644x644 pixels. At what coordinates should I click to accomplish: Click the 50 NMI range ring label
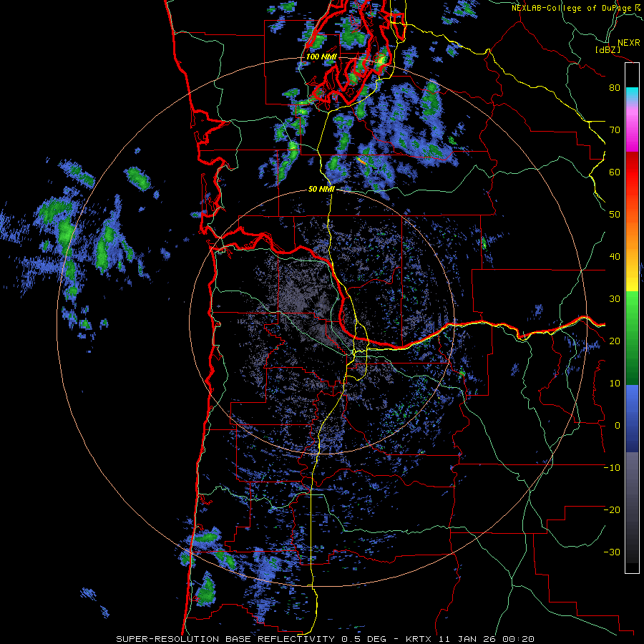(321, 190)
